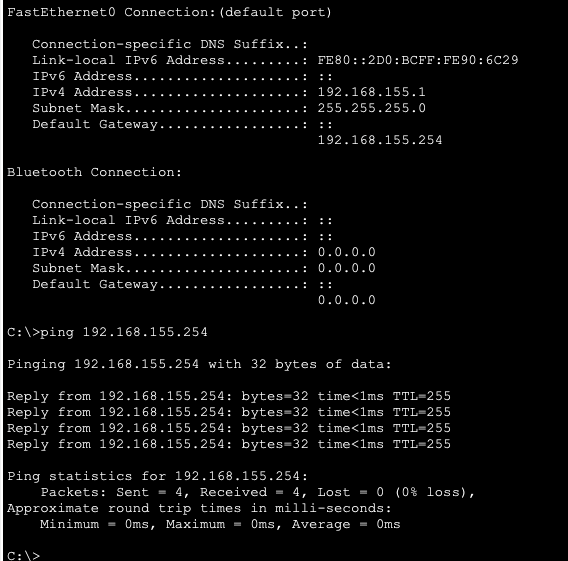Screen dimensions: 568x561
Task: Click the Pinging 192.168.155.254 with 32 bytes line
Action: point(199,364)
